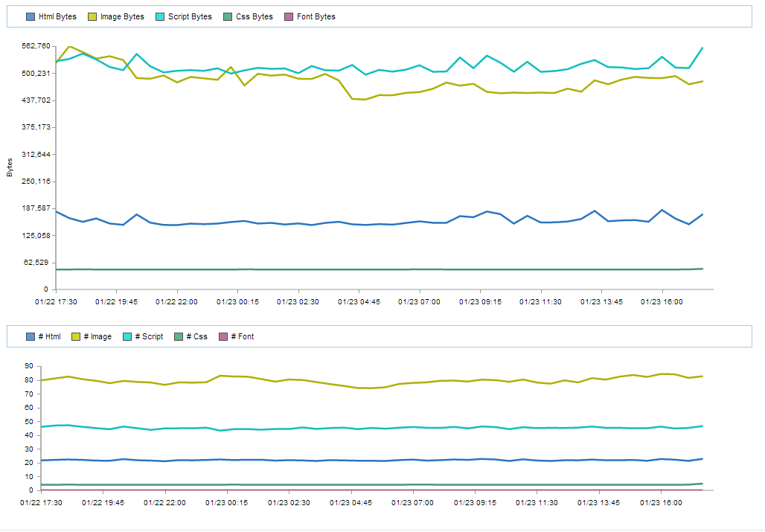Viewport: 765px width, 532px height.
Task: Click the Font Bytes legend color swatch
Action: pyautogui.click(x=289, y=16)
